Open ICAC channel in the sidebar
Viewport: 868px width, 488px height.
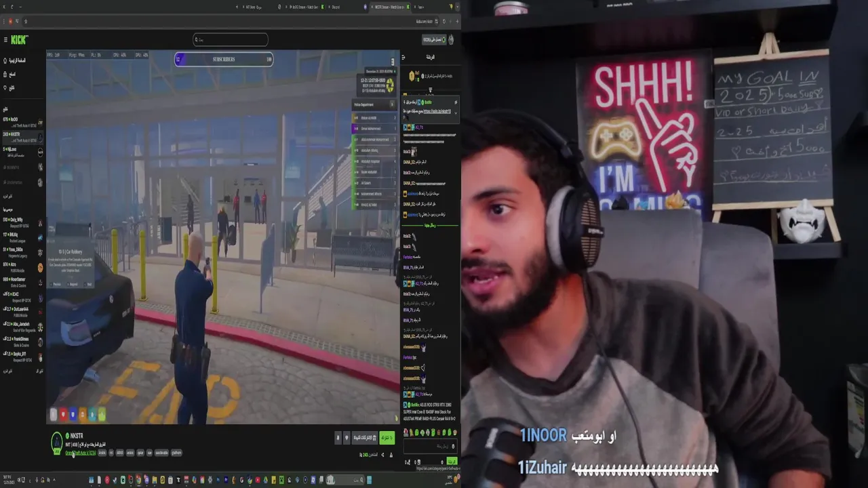coord(23,296)
